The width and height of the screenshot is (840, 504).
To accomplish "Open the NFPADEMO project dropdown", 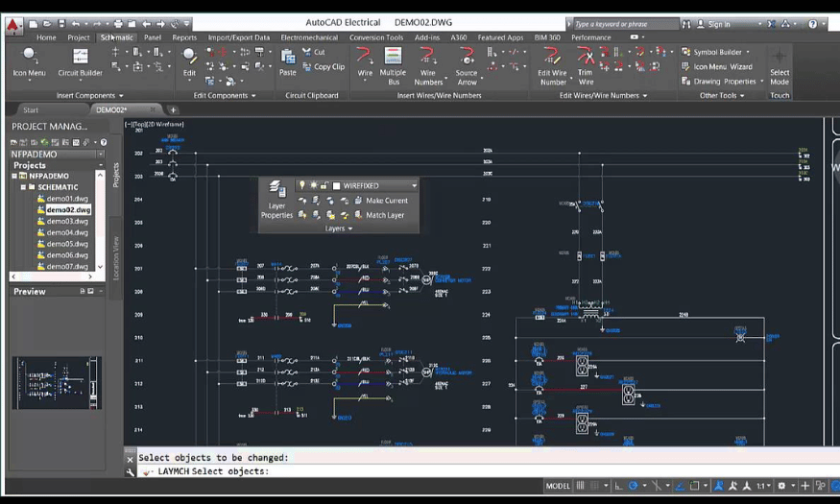I will 100,155.
